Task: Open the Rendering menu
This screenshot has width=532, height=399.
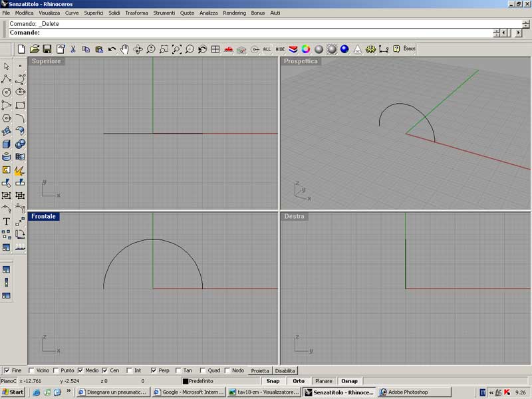Action: pyautogui.click(x=234, y=13)
